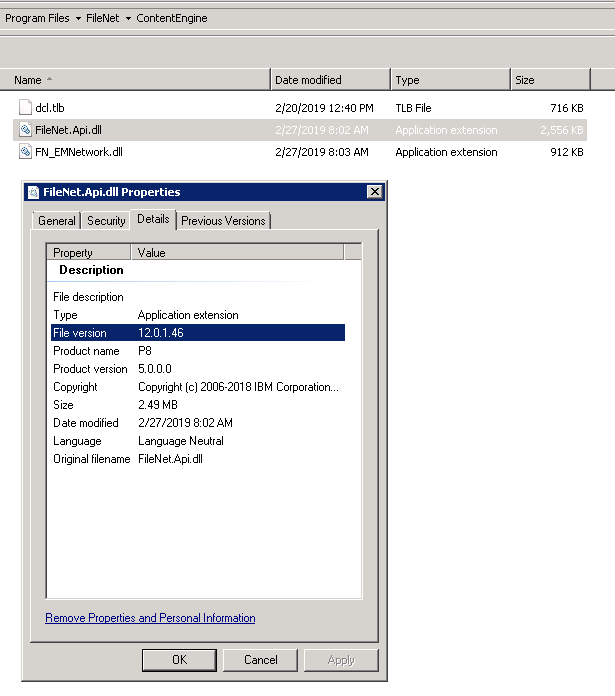Click the Description section heading

(x=91, y=270)
